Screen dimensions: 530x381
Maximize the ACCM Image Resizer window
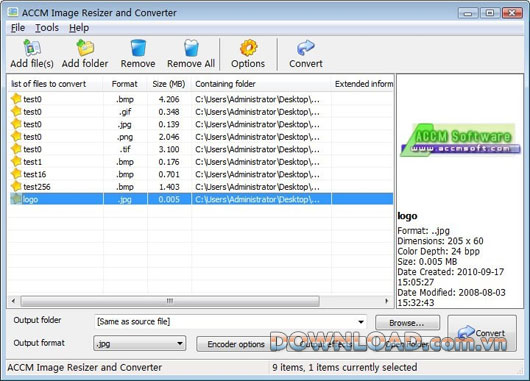[489, 13]
